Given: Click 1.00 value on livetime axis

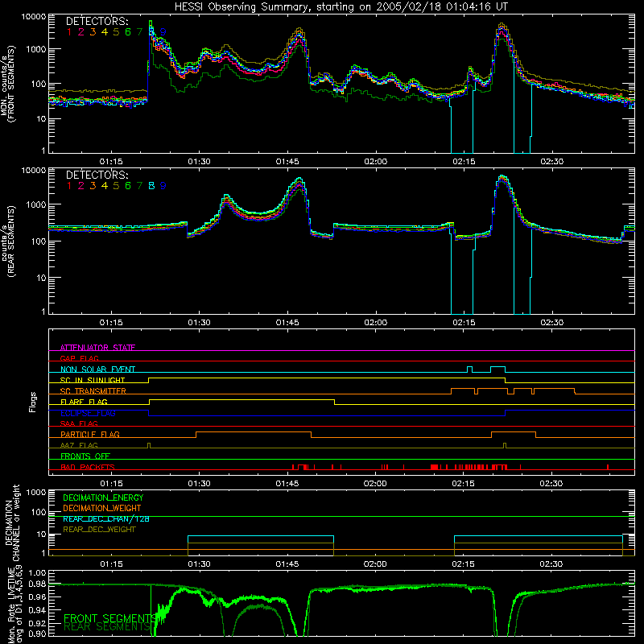Looking at the screenshot, I should 38,573.
